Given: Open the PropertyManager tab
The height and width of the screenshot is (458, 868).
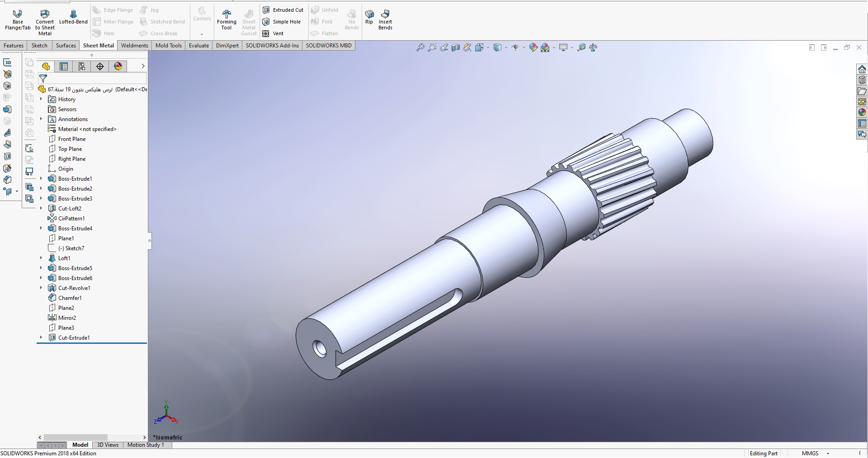Looking at the screenshot, I should (64, 66).
